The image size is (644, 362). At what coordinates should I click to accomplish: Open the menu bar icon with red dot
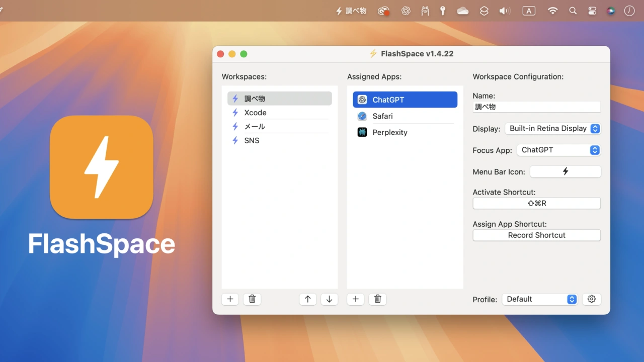pyautogui.click(x=384, y=11)
